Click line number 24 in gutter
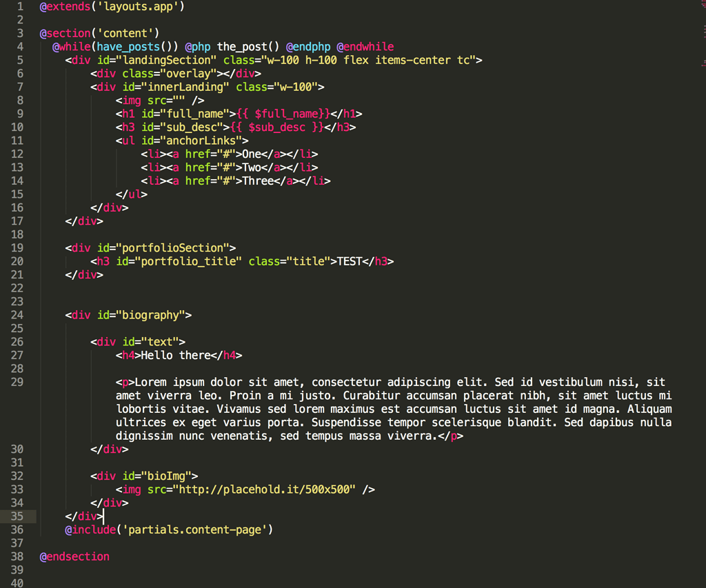Screen dimensions: 706x588 pyautogui.click(x=17, y=315)
